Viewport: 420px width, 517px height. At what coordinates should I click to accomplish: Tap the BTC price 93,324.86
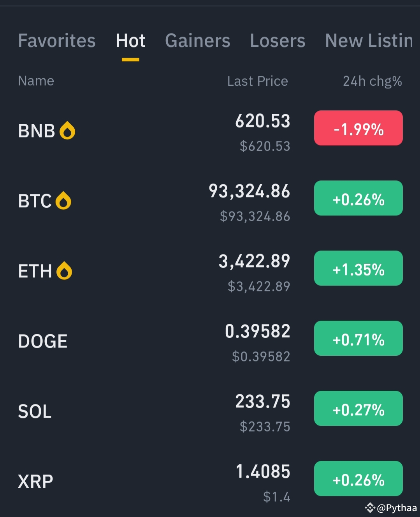click(250, 191)
